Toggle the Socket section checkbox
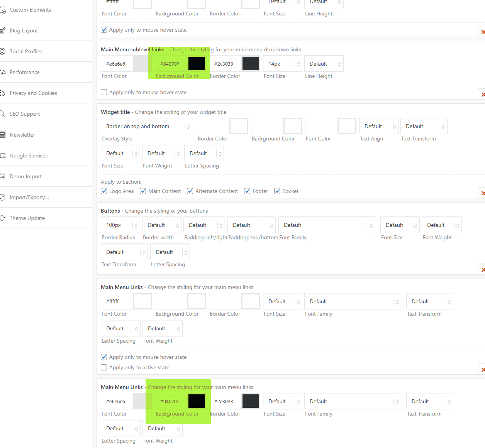 [x=277, y=191]
